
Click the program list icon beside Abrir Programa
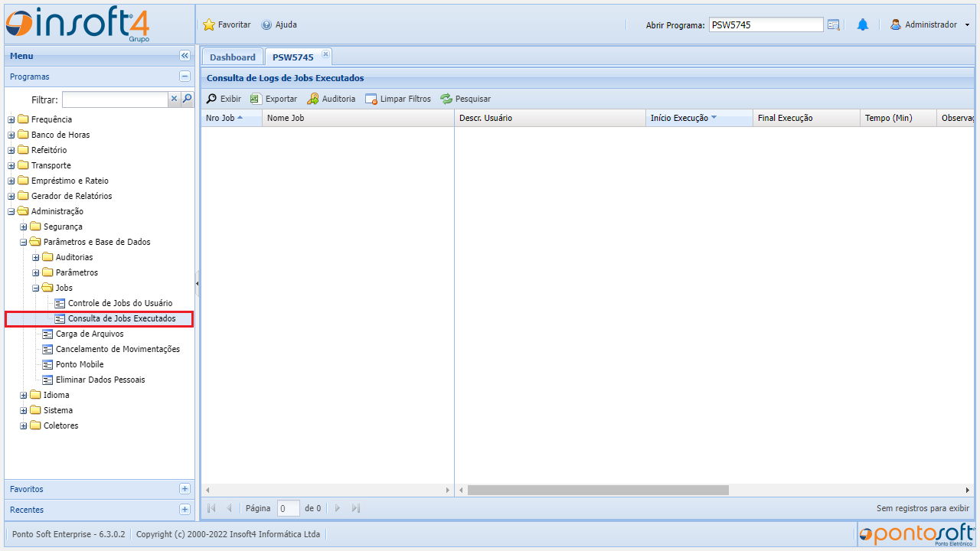click(834, 25)
